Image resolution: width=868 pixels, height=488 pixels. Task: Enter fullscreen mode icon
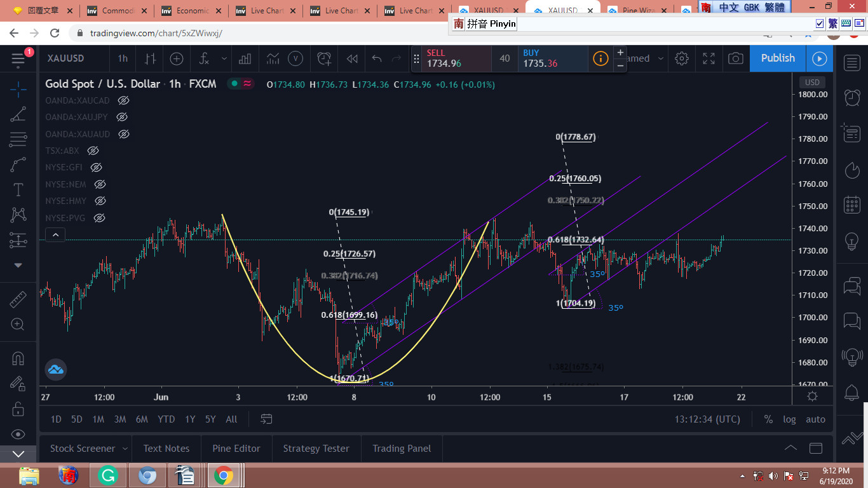coord(709,58)
